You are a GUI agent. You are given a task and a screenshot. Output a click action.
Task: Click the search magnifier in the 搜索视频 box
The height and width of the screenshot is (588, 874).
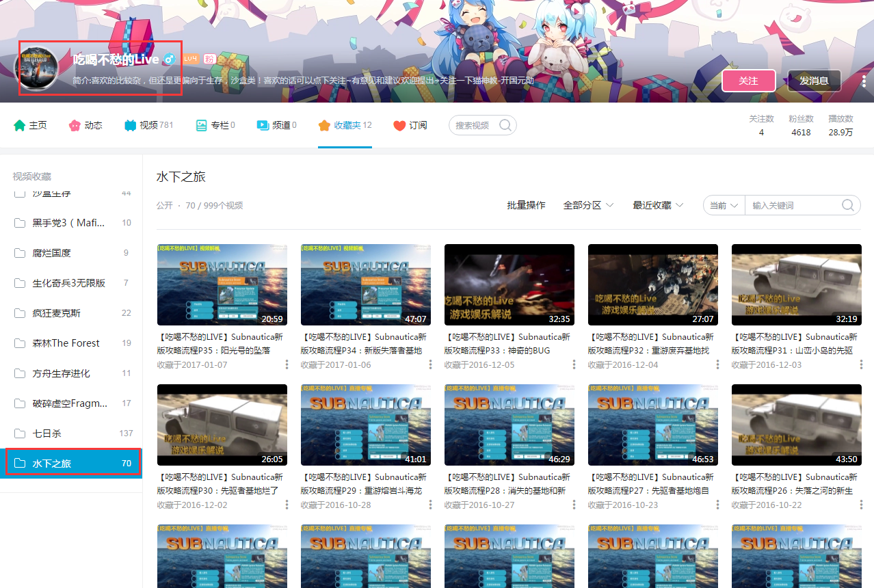pyautogui.click(x=505, y=125)
